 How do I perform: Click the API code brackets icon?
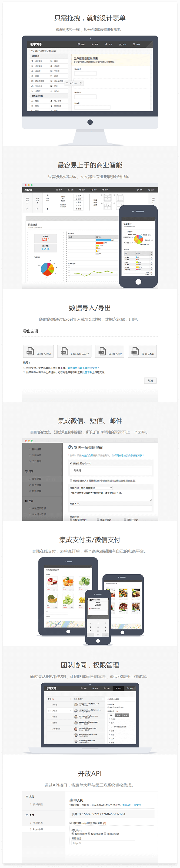tap(27, 815)
